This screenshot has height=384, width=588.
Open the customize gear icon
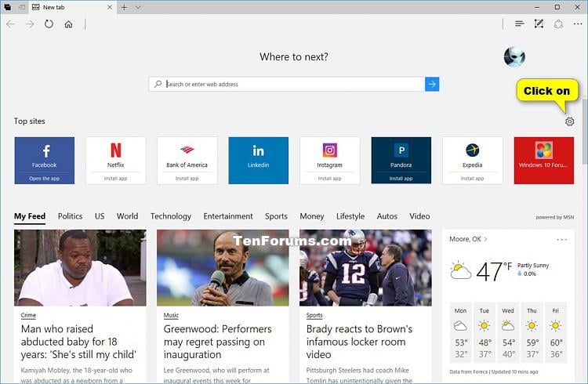(570, 121)
